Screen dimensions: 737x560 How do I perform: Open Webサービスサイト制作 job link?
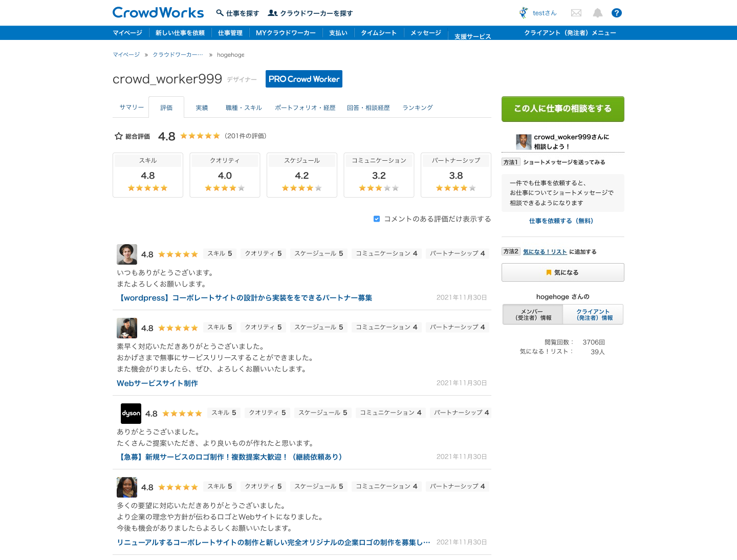click(x=157, y=383)
